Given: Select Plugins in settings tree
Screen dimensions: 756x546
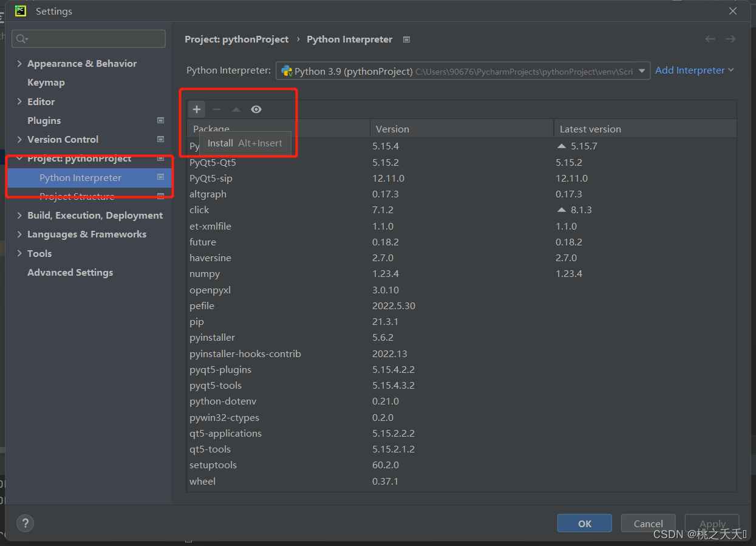Looking at the screenshot, I should coord(44,120).
